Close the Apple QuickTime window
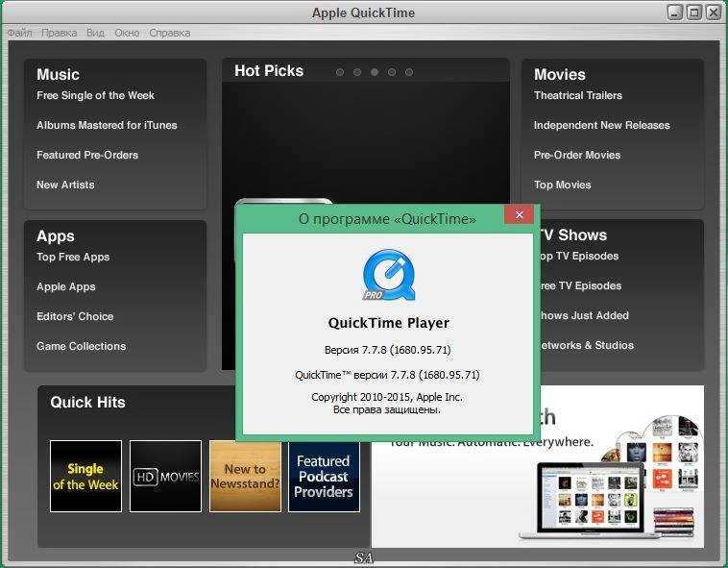 click(714, 12)
